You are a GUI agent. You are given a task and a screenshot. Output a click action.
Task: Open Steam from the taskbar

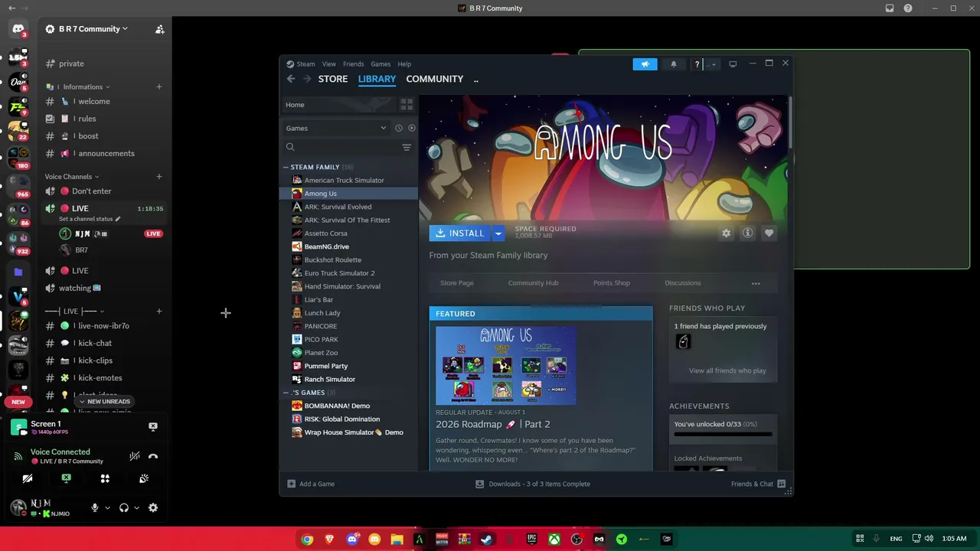(487, 539)
